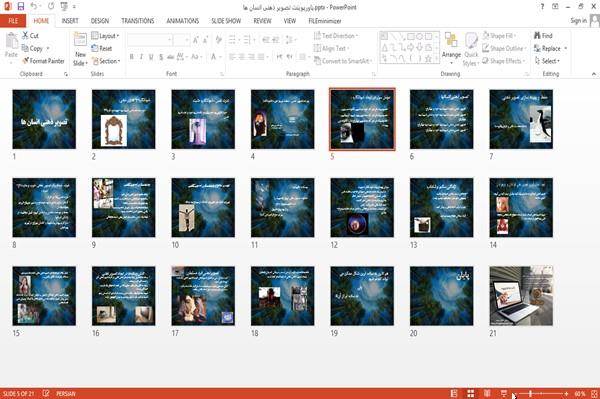Cut the selected slide
Image resolution: width=600 pixels, height=399 pixels.
pos(30,36)
